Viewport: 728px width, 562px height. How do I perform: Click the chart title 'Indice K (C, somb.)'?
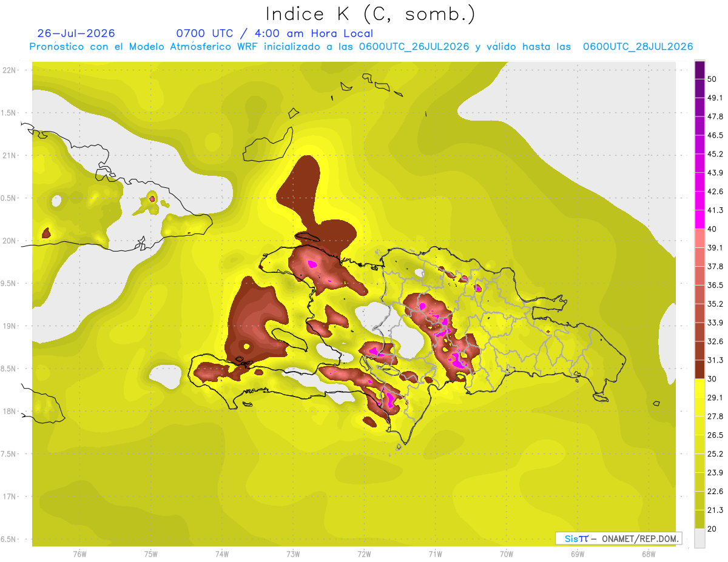[370, 14]
